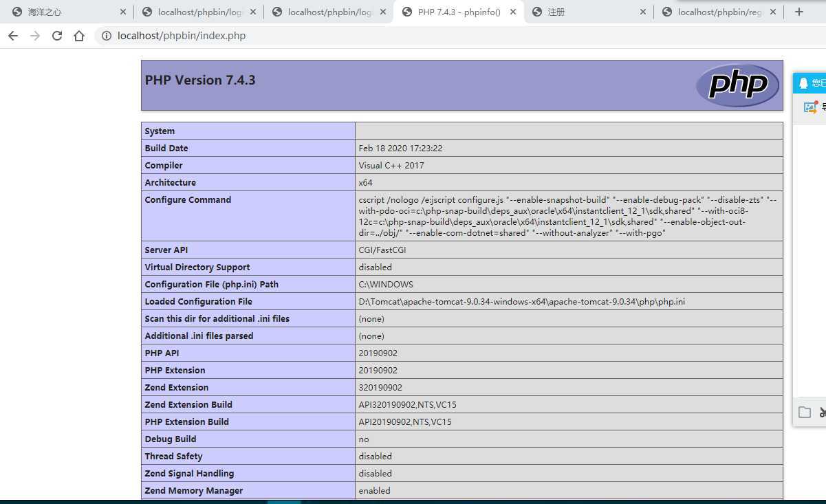
Task: Select the 'Visual C++ 2017' value
Action: click(x=391, y=165)
